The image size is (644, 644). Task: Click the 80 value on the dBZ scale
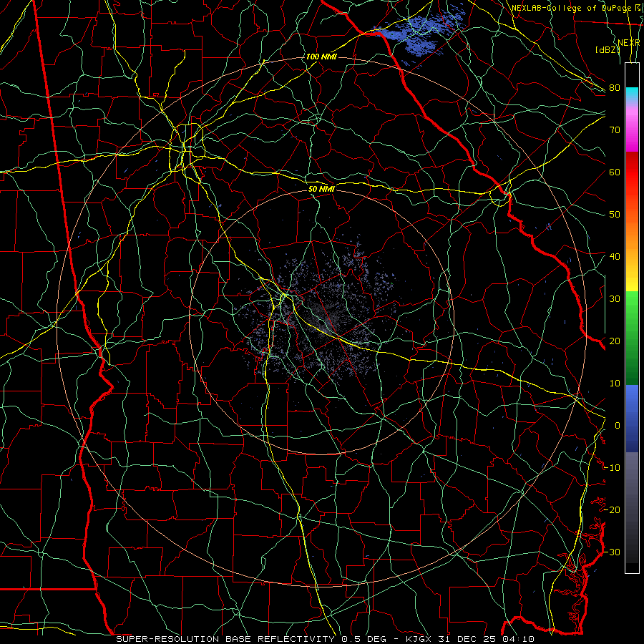click(x=615, y=88)
